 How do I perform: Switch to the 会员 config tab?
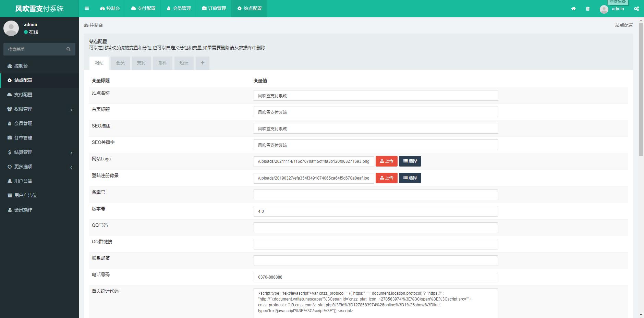120,63
